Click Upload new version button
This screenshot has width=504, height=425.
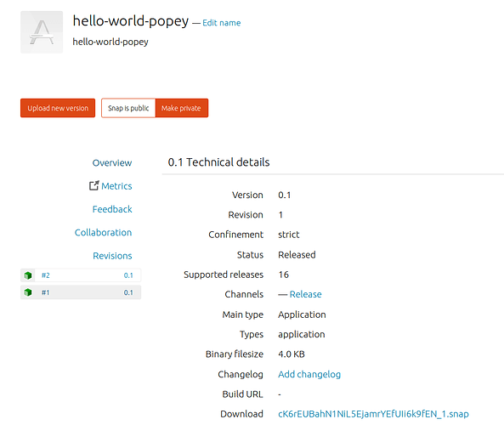point(58,108)
